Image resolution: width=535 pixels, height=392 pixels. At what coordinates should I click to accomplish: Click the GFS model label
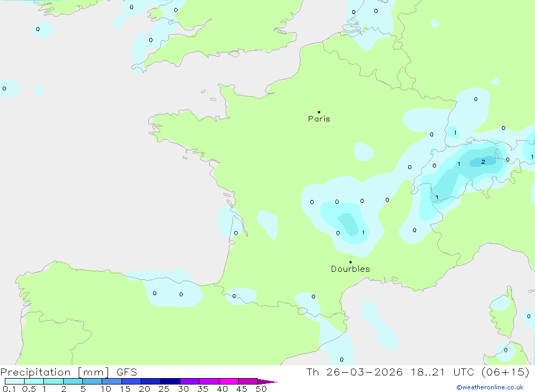pyautogui.click(x=127, y=372)
